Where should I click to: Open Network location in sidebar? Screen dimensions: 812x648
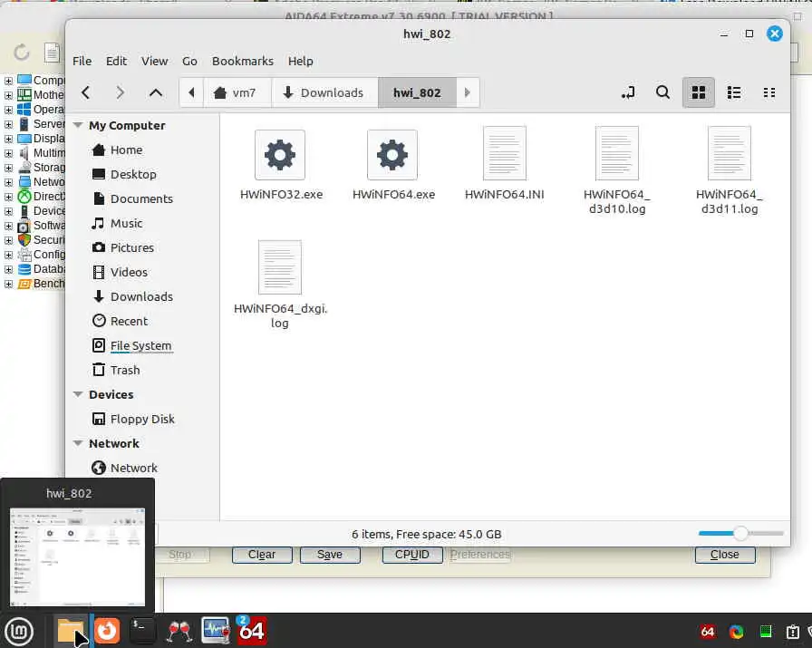coord(133,469)
